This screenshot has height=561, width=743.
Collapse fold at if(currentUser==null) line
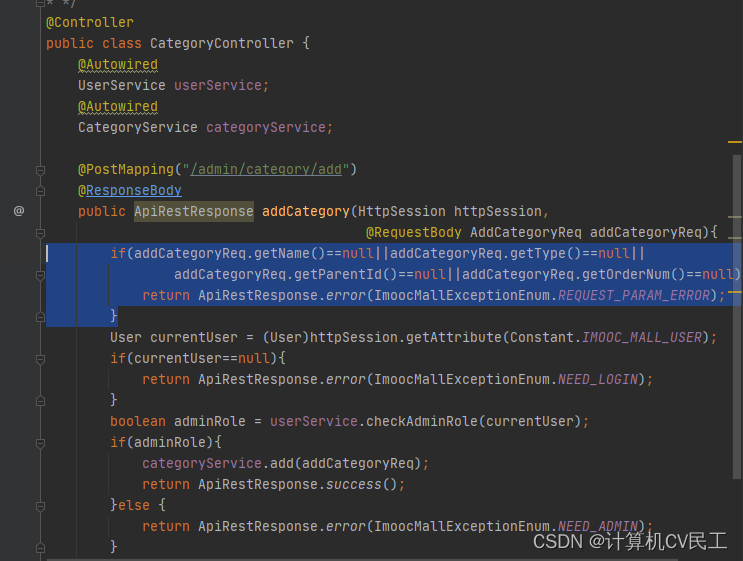point(40,359)
